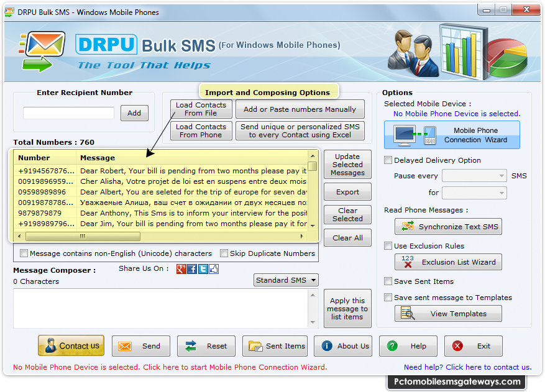Click the Number column header
545x392 pixels.
click(x=45, y=158)
